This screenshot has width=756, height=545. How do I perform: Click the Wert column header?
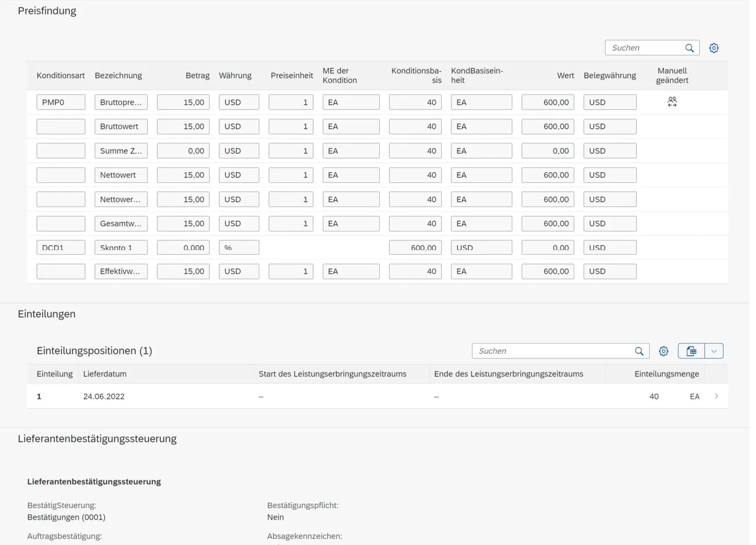[x=566, y=75]
